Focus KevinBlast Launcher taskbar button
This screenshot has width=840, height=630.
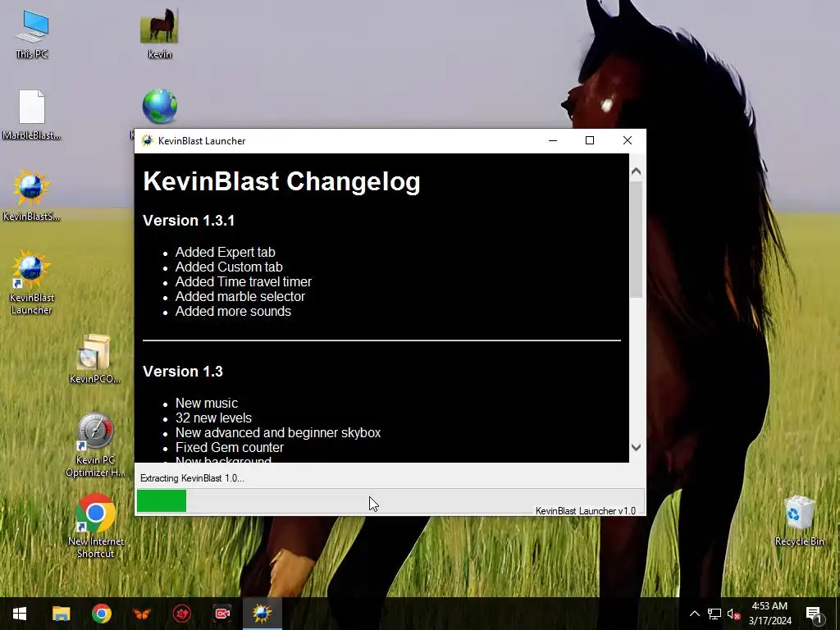pyautogui.click(x=262, y=614)
